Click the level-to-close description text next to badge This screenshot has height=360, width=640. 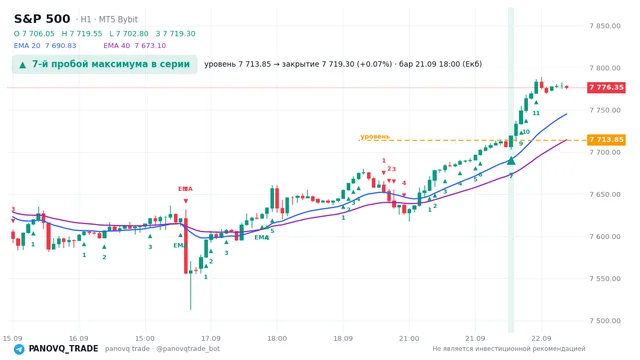343,64
